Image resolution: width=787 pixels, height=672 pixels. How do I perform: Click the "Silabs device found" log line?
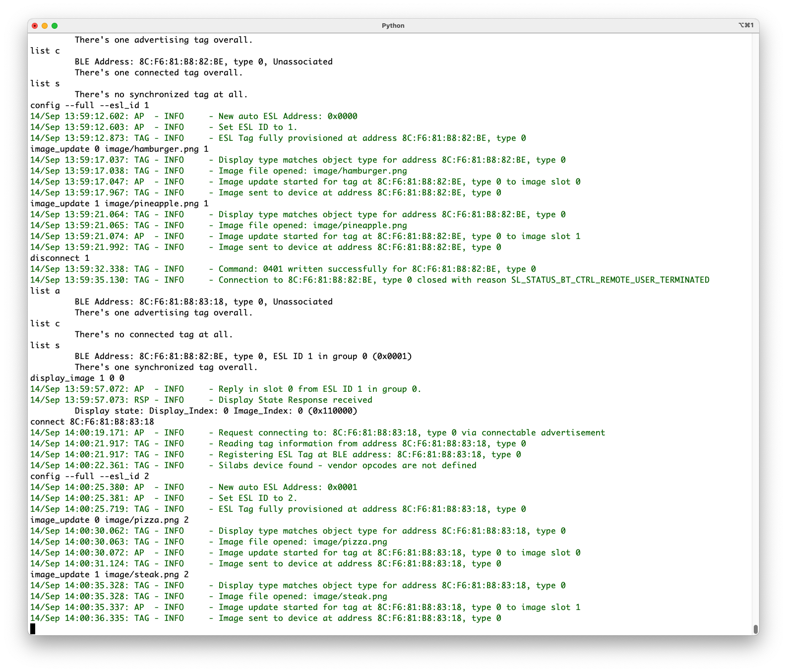pos(347,465)
